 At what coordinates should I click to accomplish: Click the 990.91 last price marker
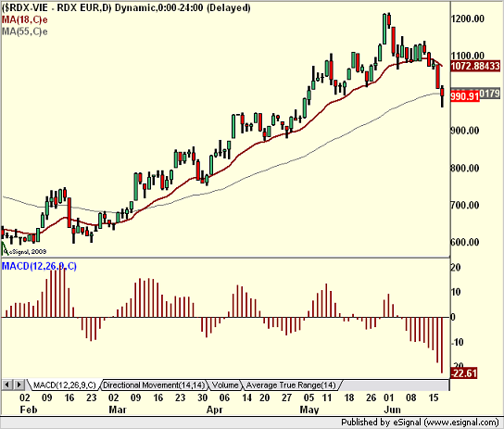coord(465,95)
